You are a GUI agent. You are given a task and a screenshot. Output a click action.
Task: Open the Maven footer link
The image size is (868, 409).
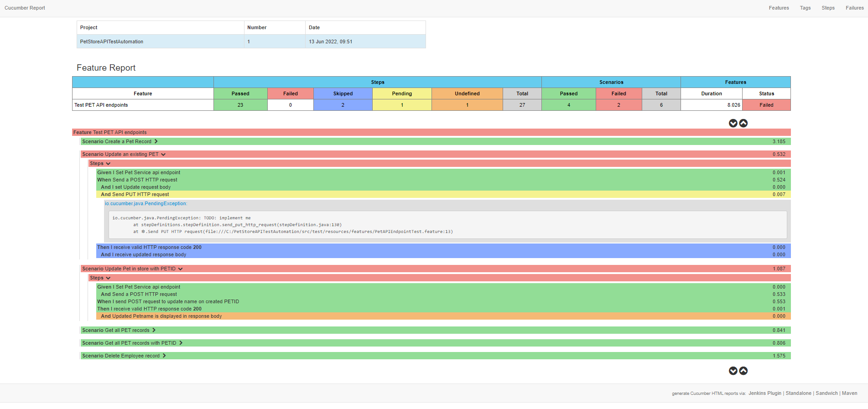coord(849,393)
